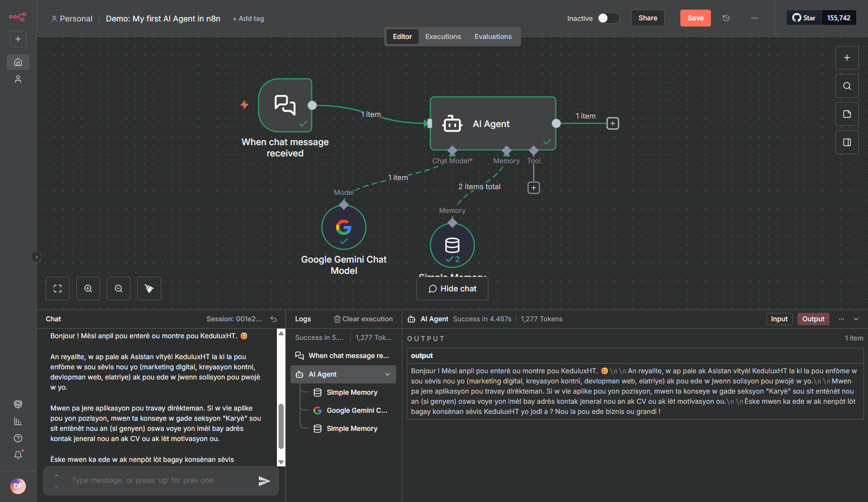
Task: Click the zoom in canvas icon
Action: coord(88,289)
